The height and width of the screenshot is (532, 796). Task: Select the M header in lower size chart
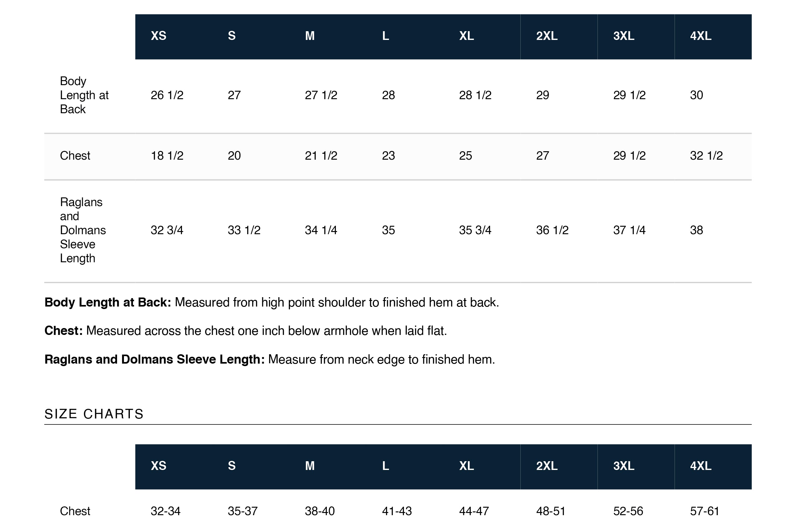click(310, 466)
